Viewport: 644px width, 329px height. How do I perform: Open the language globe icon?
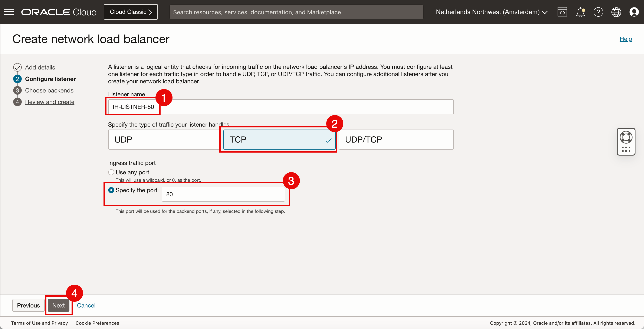click(616, 12)
